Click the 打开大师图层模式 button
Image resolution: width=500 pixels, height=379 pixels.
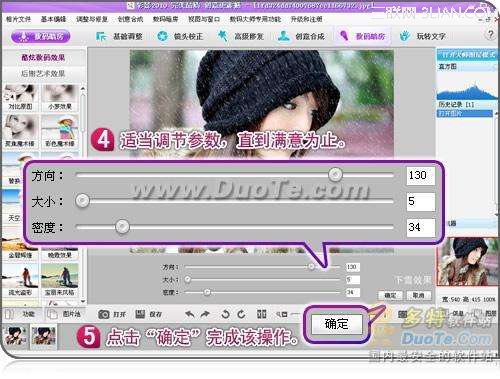[467, 55]
